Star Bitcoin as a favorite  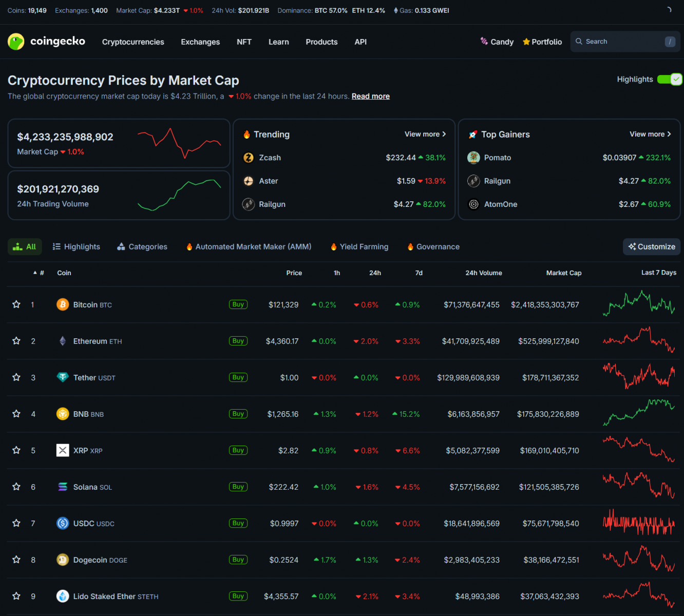click(16, 304)
